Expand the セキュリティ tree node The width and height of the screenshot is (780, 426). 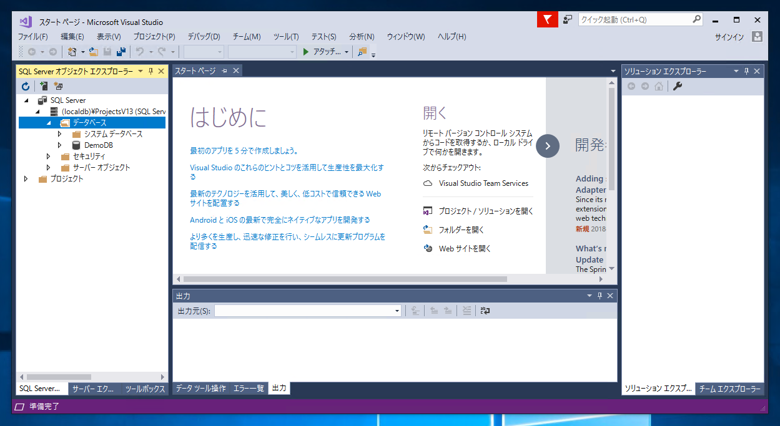48,156
